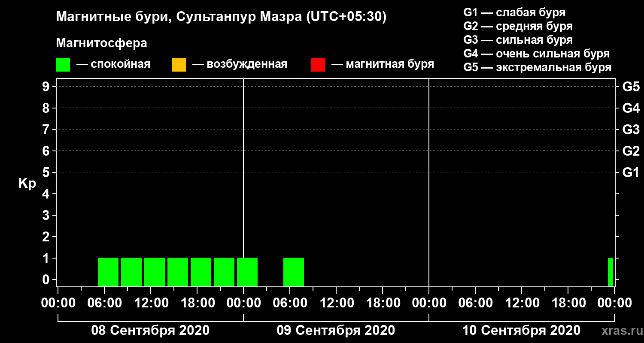This screenshot has height=343, width=644.
Task: Click 'G2 — средняя буря' legend line
Action: tap(518, 26)
